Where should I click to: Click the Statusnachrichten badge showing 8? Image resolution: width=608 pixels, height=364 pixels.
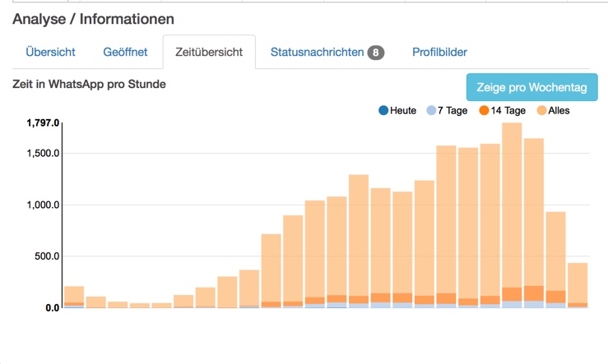(x=376, y=53)
